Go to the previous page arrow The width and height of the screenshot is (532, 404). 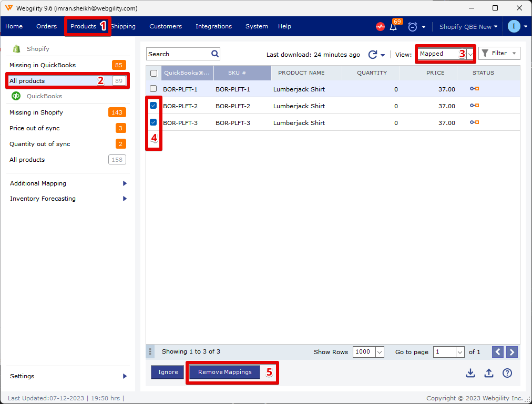pos(498,352)
